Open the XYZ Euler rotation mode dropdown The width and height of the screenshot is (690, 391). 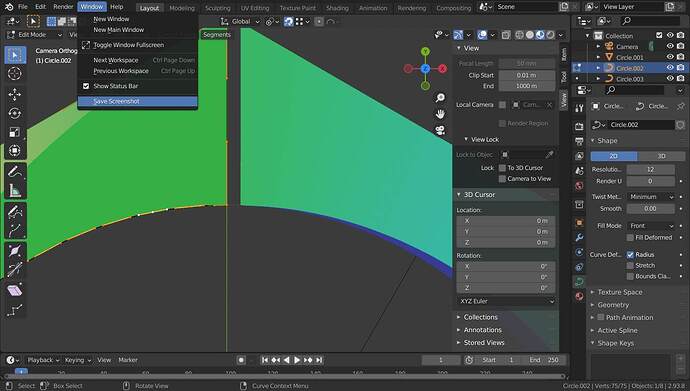[506, 301]
